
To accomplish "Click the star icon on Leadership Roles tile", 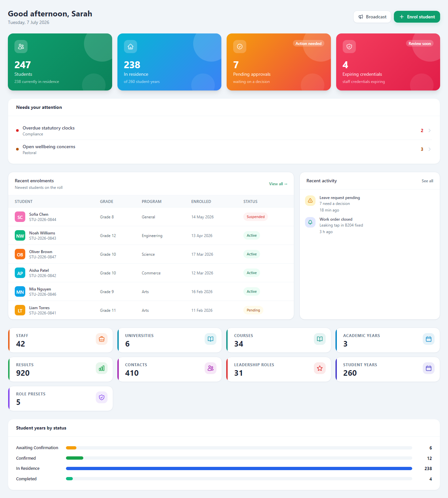I will (320, 368).
